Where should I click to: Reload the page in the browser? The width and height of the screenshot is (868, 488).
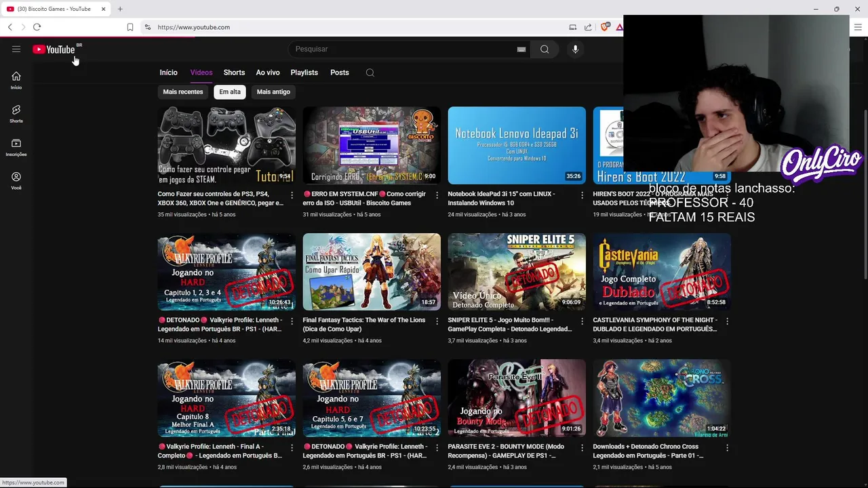37,27
